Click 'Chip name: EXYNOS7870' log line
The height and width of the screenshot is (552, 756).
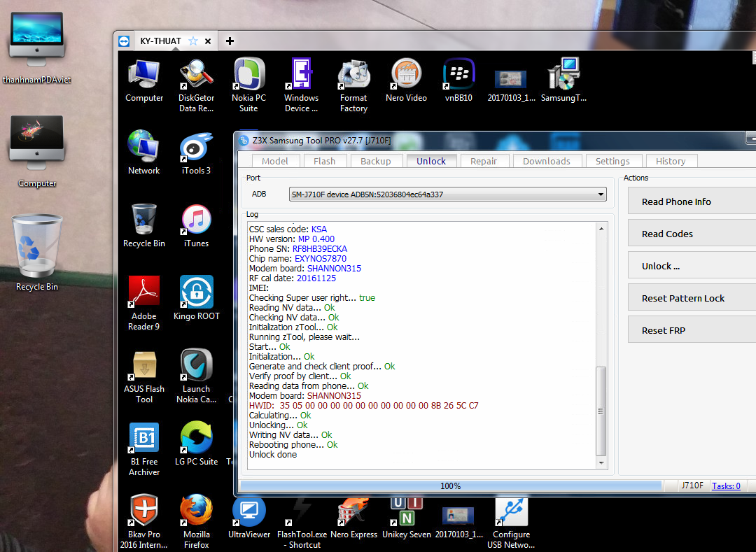(297, 259)
